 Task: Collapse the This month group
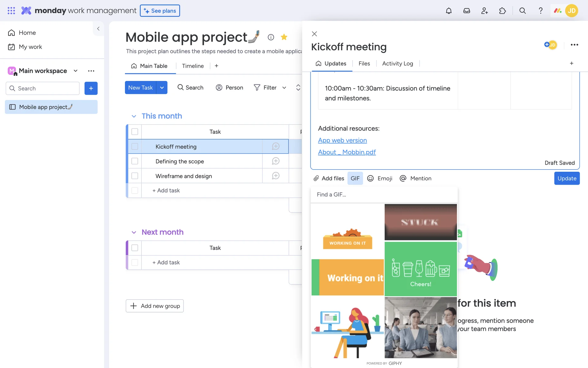(134, 116)
